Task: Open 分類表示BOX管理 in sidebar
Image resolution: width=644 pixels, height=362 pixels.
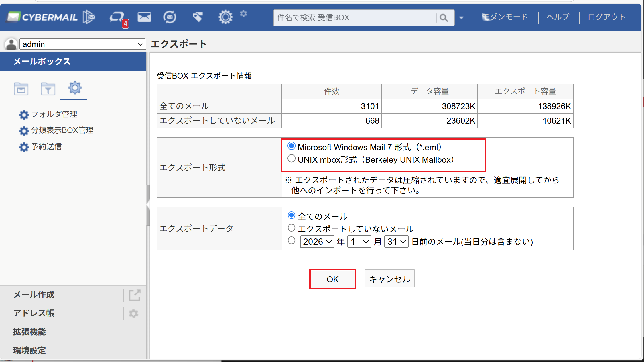Action: [62, 130]
